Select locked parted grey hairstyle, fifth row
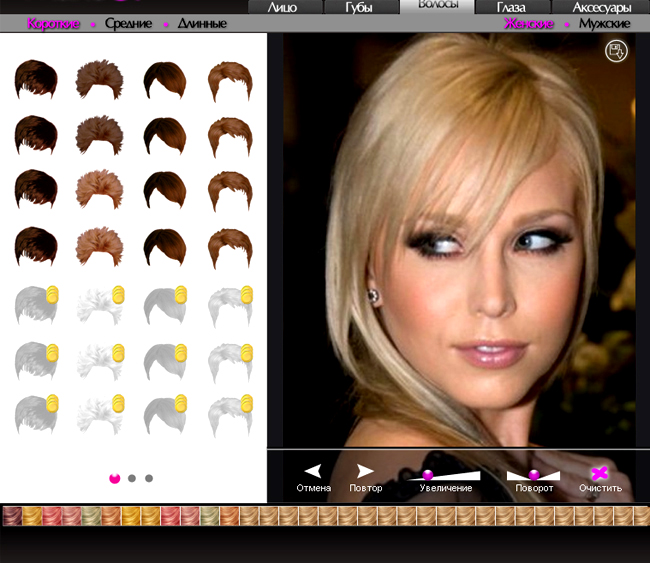This screenshot has width=650, height=563. coord(230,307)
